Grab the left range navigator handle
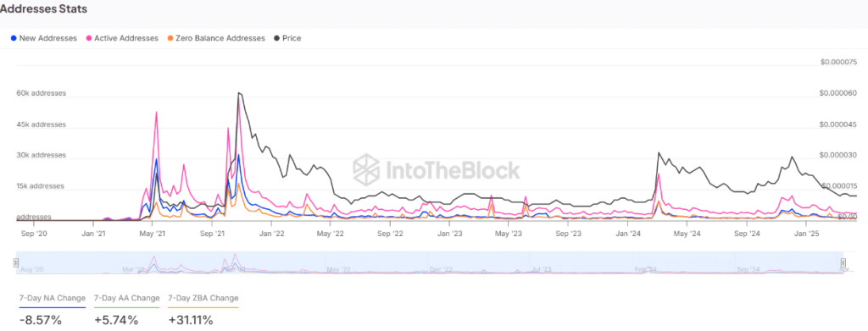This screenshot has width=868, height=331. point(17,262)
